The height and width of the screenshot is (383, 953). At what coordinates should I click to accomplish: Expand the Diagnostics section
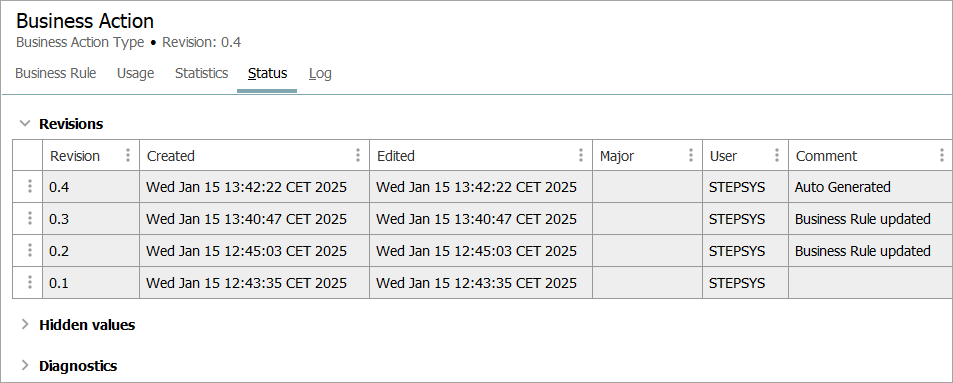[x=25, y=365]
